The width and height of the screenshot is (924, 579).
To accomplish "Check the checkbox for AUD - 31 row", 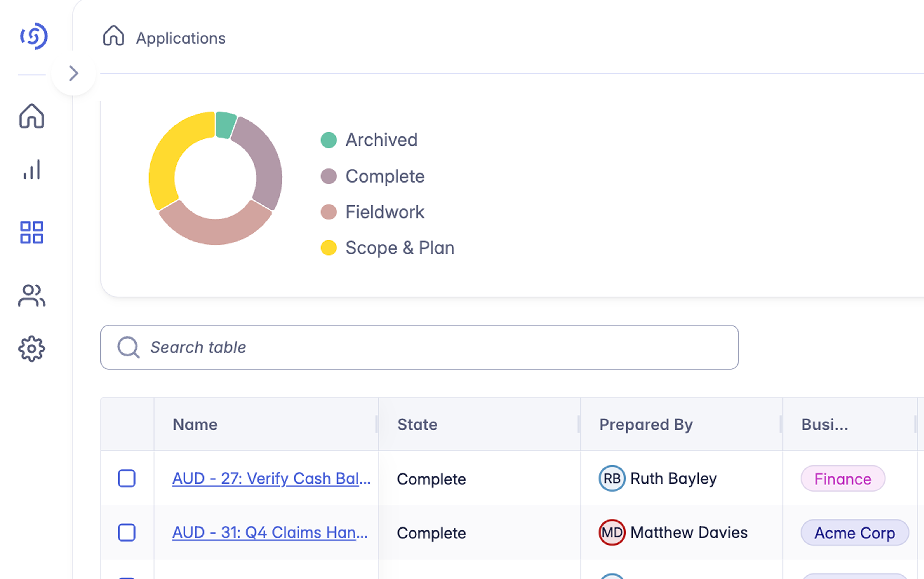I will coord(127,532).
